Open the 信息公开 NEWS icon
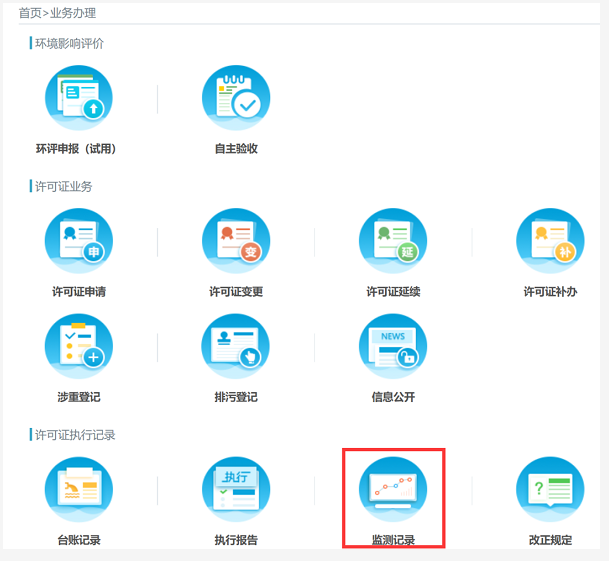 tap(393, 347)
